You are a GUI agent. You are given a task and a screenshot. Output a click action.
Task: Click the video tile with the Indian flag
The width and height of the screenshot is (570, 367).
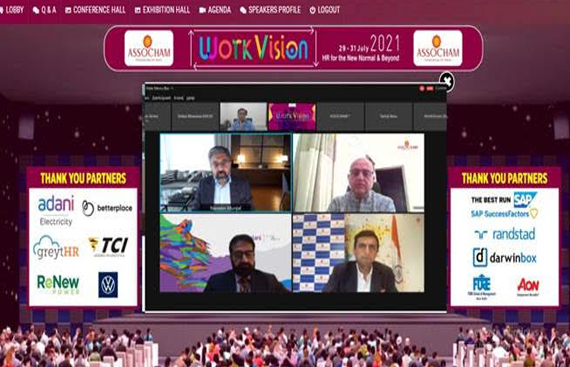[358, 253]
